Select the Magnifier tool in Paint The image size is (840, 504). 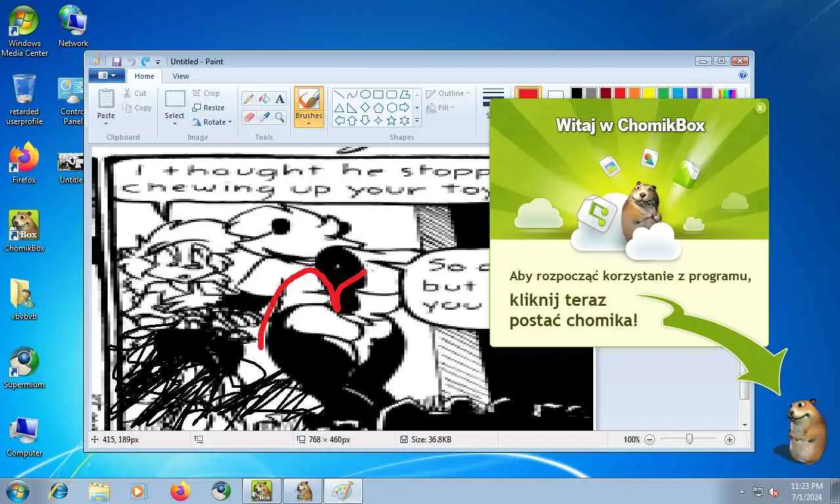[x=280, y=117]
